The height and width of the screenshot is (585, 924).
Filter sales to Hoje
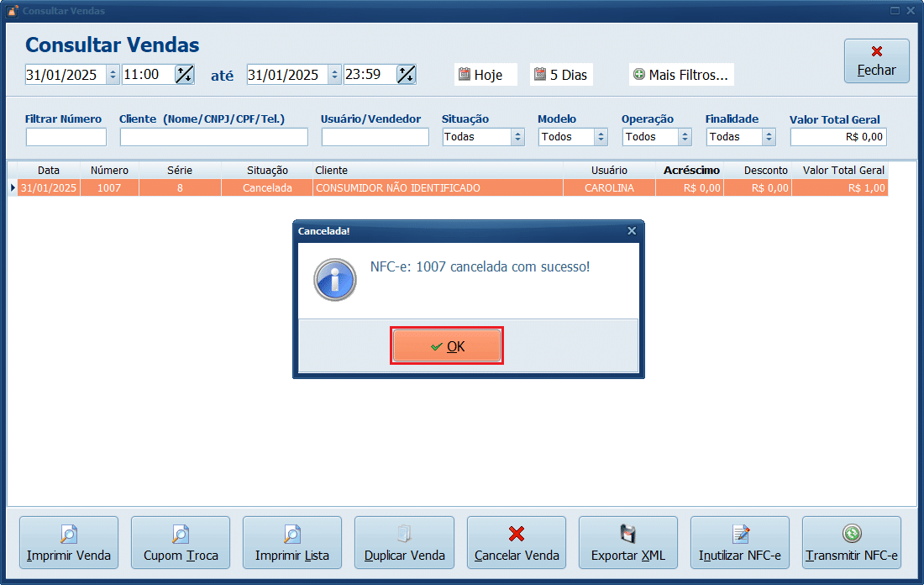coord(486,74)
